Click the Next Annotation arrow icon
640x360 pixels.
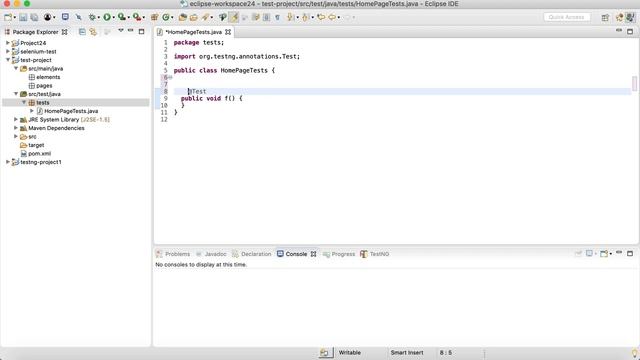coord(290,17)
